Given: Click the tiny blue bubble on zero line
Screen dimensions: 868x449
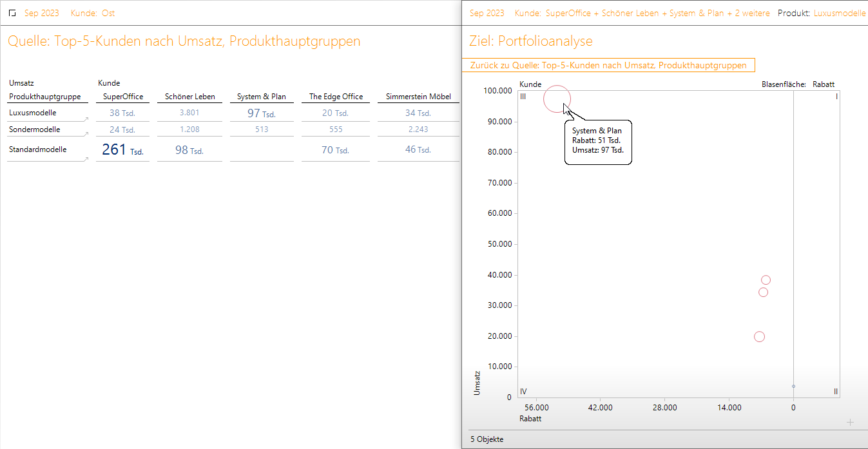Looking at the screenshot, I should pyautogui.click(x=793, y=387).
